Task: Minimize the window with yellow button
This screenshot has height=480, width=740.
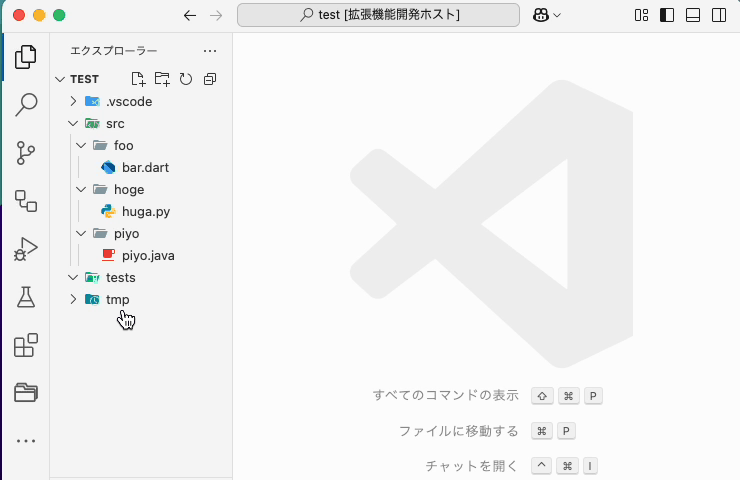Action: tap(39, 15)
